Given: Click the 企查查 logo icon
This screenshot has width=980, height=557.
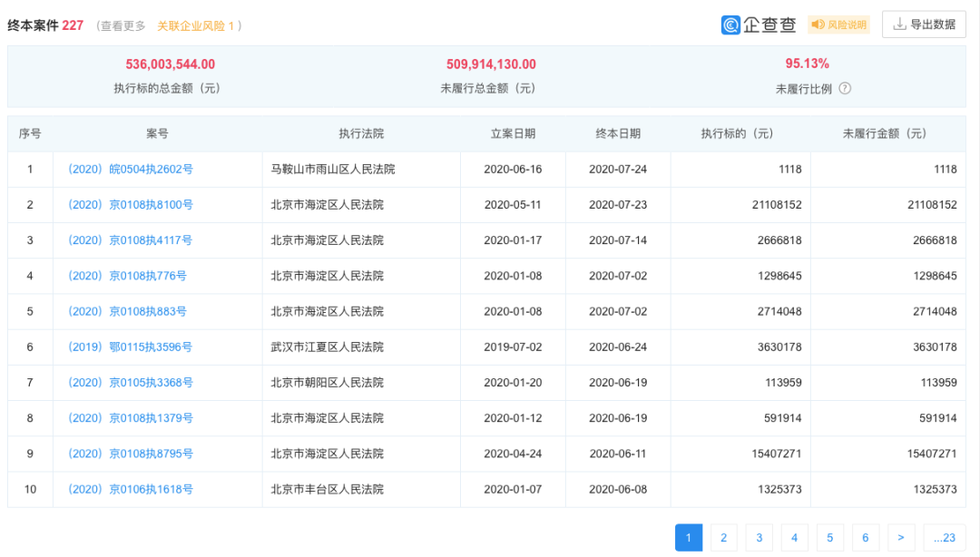Looking at the screenshot, I should (731, 25).
